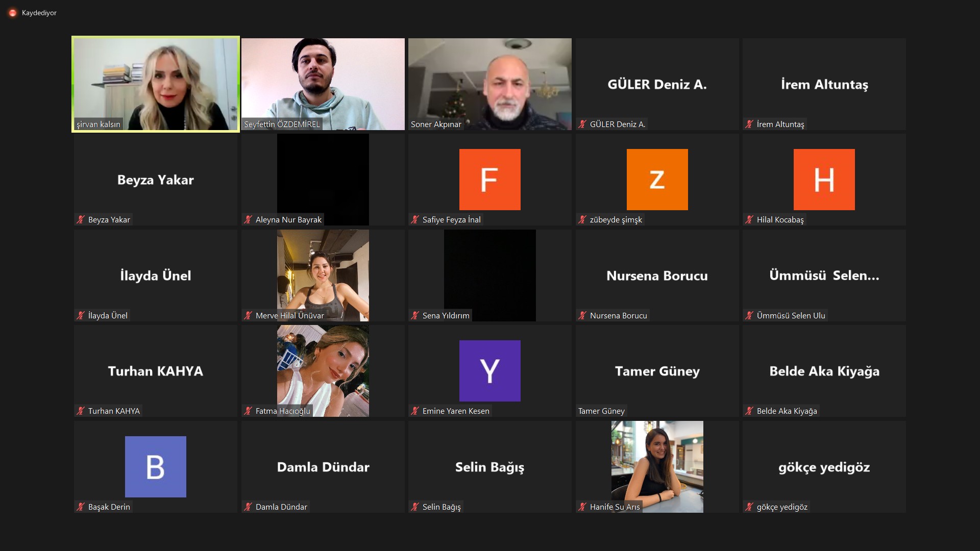Select the purple Y avatar of Emine Yaren Kesen
980x551 pixels.
point(490,371)
